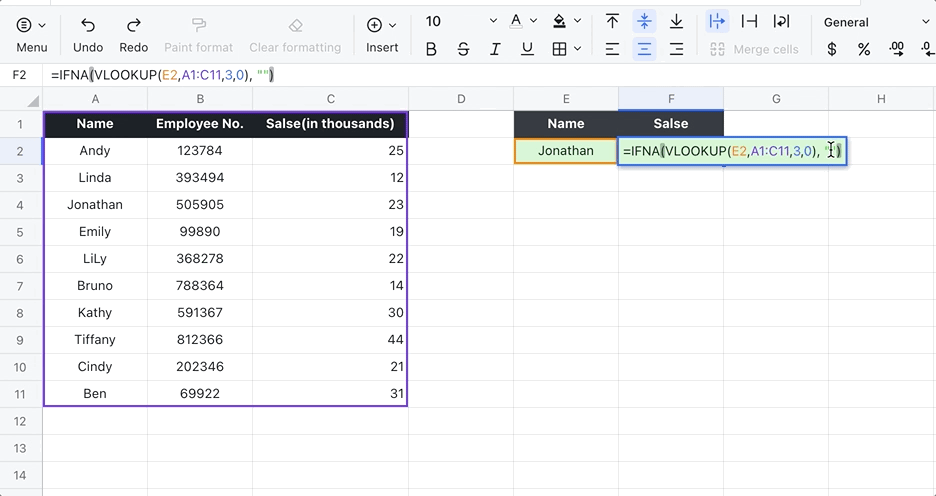The height and width of the screenshot is (496, 936).
Task: Click cell with name Andy
Action: tap(95, 150)
